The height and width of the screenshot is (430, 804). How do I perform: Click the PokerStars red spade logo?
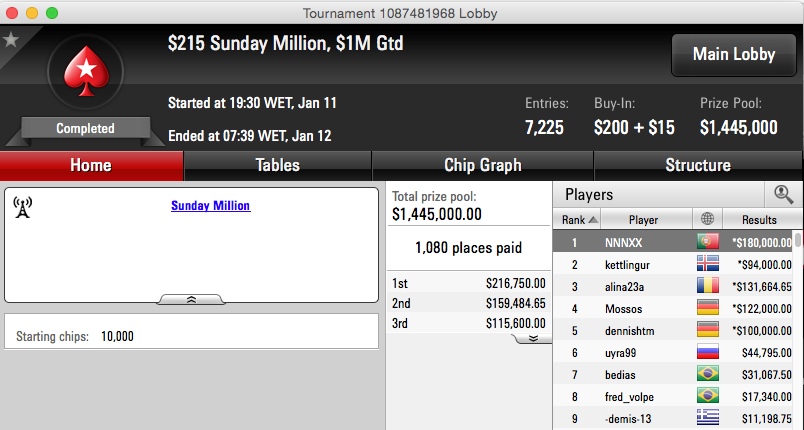[x=86, y=72]
